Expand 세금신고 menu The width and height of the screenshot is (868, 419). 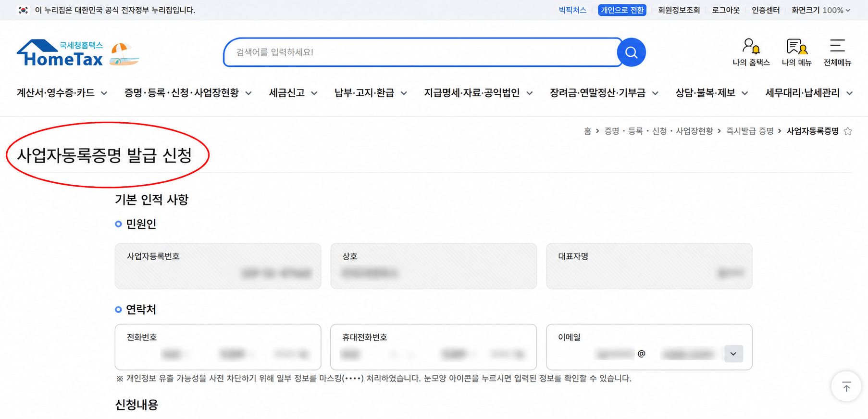293,93
